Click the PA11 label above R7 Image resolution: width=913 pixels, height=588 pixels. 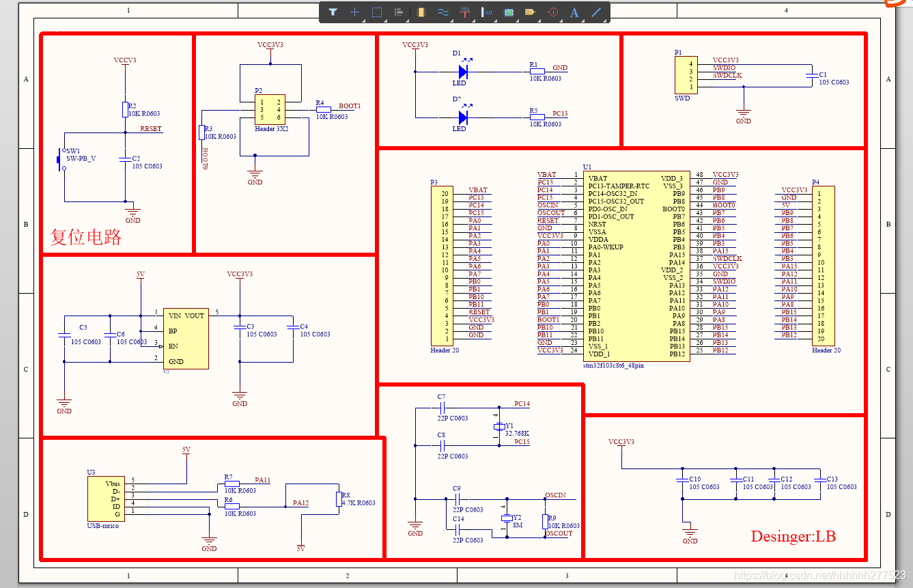(x=263, y=480)
